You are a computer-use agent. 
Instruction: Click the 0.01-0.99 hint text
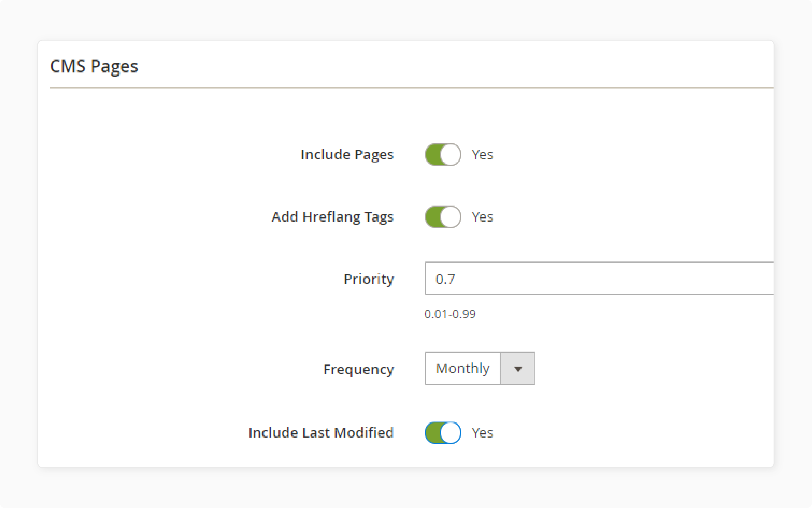(450, 314)
